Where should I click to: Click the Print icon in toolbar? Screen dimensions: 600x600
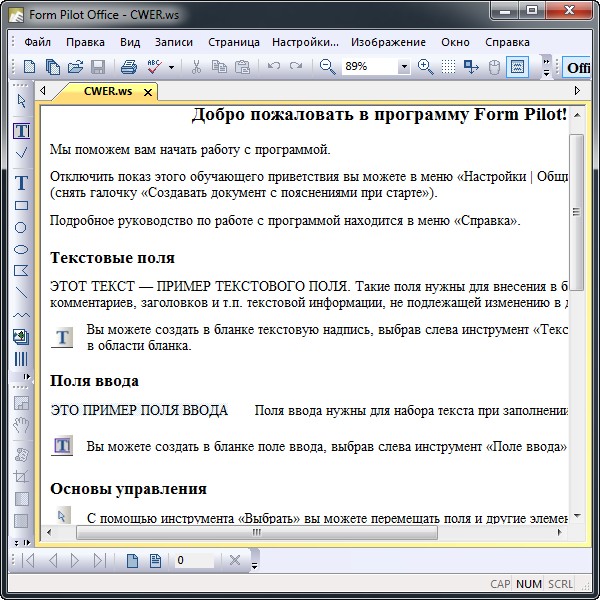pos(128,67)
